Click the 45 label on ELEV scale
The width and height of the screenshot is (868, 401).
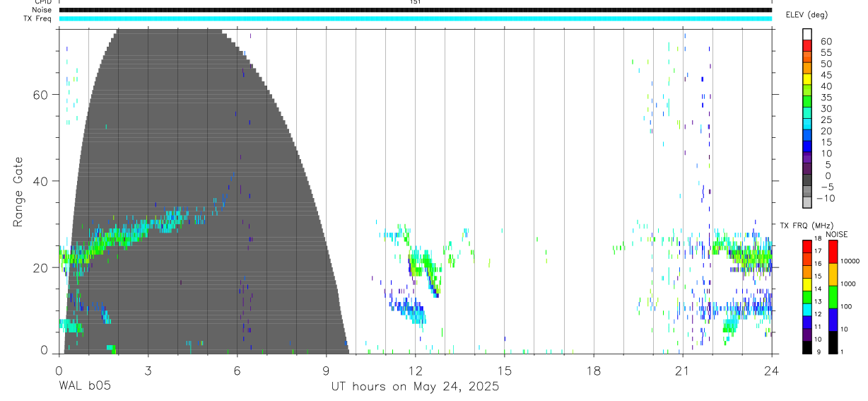coord(826,75)
